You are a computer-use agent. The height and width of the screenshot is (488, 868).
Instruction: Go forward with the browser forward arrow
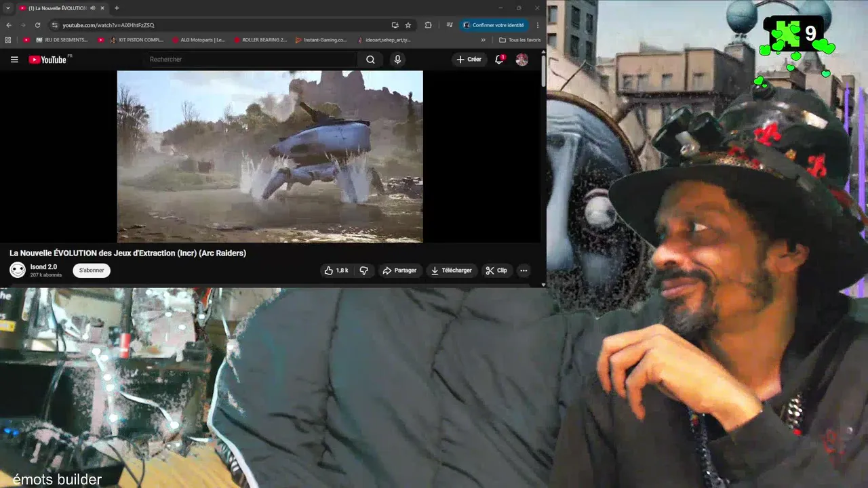tap(23, 25)
